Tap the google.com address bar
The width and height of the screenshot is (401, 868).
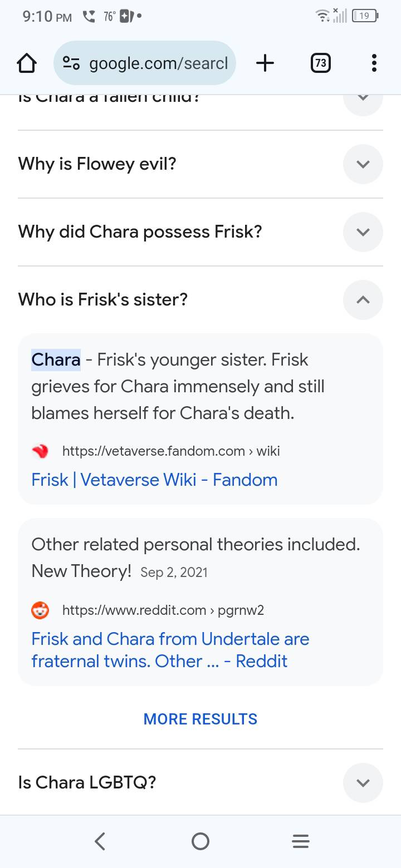pyautogui.click(x=158, y=63)
